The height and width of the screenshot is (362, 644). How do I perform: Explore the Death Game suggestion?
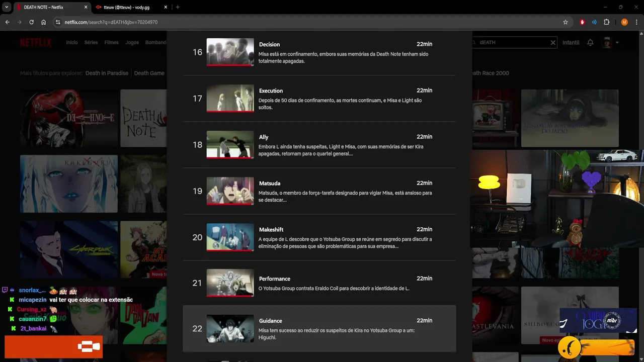(x=149, y=73)
